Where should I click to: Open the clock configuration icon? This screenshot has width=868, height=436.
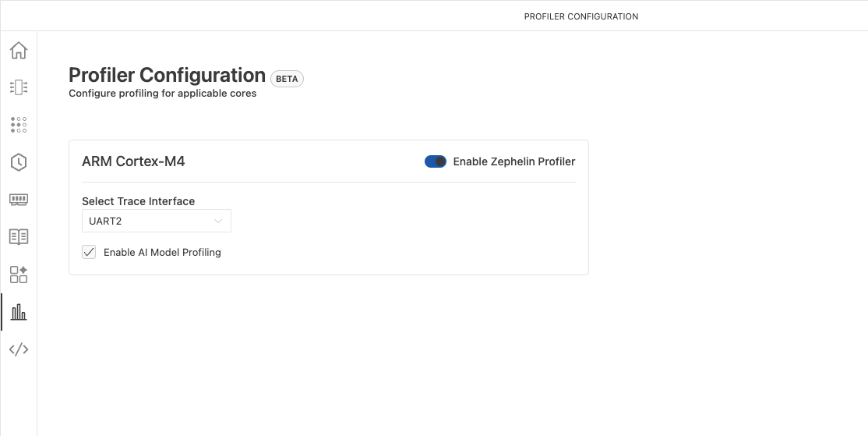(19, 162)
